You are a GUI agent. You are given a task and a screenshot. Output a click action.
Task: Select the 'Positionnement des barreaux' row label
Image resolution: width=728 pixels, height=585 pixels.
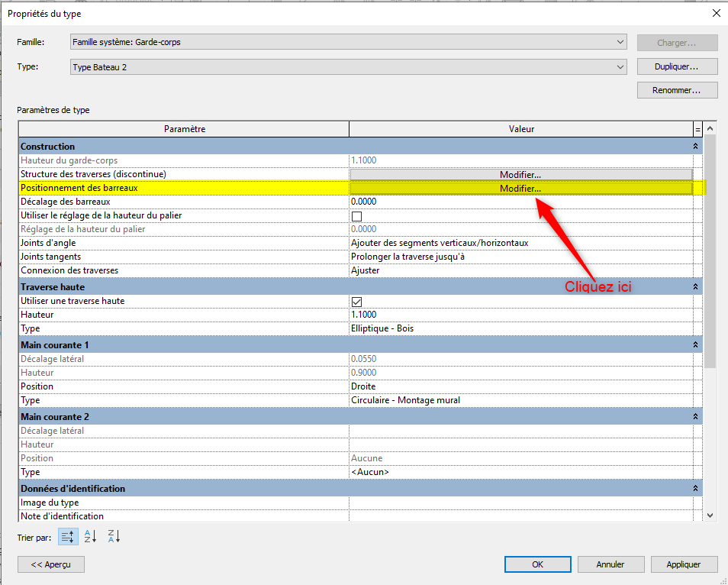click(79, 188)
